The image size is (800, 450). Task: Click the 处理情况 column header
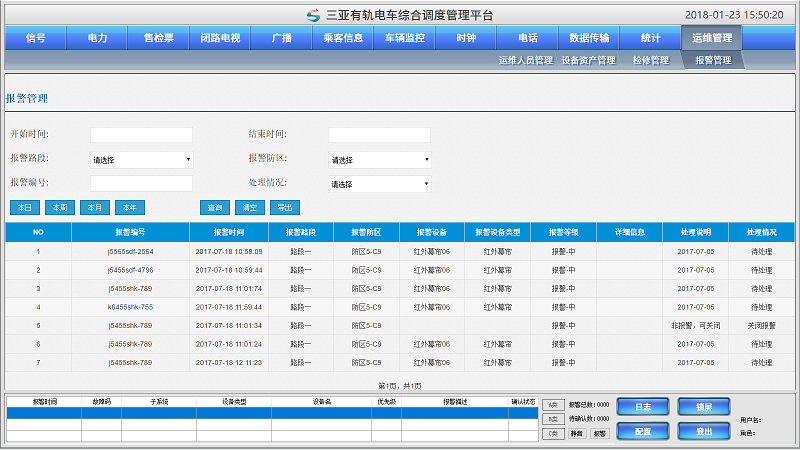(x=761, y=232)
